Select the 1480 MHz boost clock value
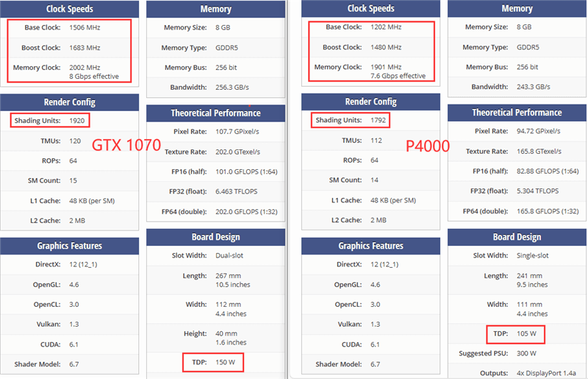The image size is (588, 379). click(x=387, y=47)
